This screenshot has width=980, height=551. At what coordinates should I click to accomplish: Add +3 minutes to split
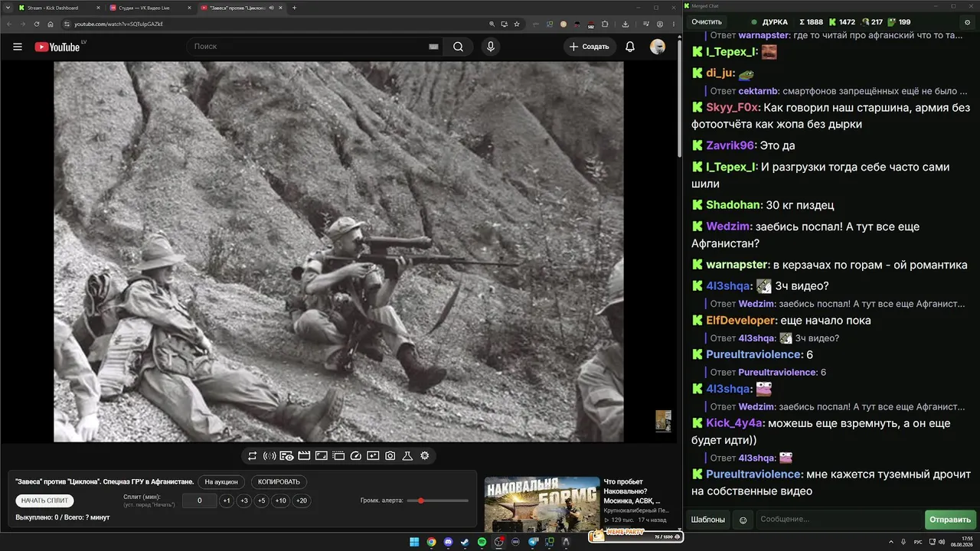click(x=244, y=500)
